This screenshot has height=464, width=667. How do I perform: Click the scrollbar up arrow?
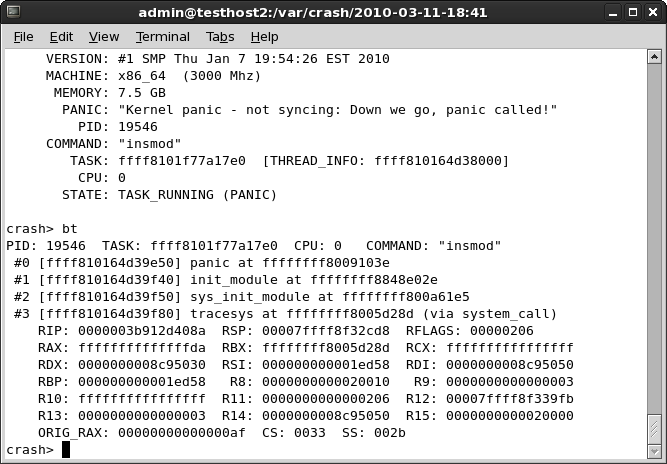653,58
